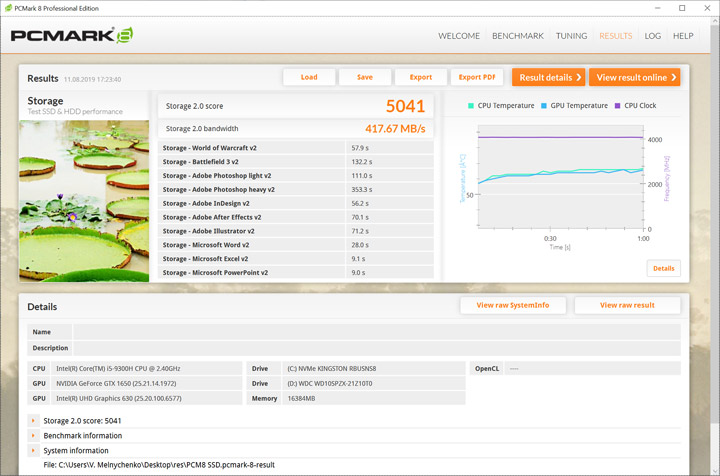
Task: Select Storage - Adobe Photoshop light v2 row
Action: pos(296,175)
